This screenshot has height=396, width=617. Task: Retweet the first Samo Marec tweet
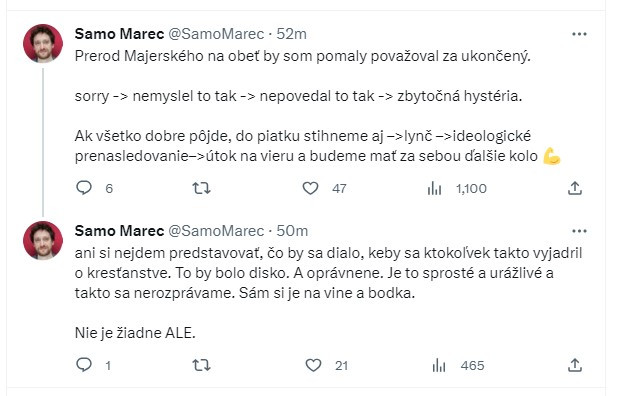pyautogui.click(x=201, y=189)
